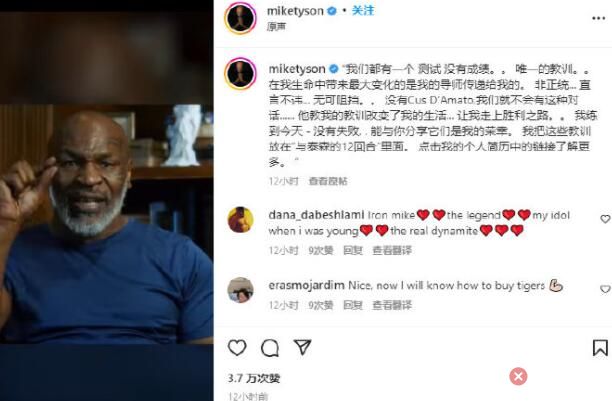
Task: Share post via paper plane icon
Action: point(302,347)
